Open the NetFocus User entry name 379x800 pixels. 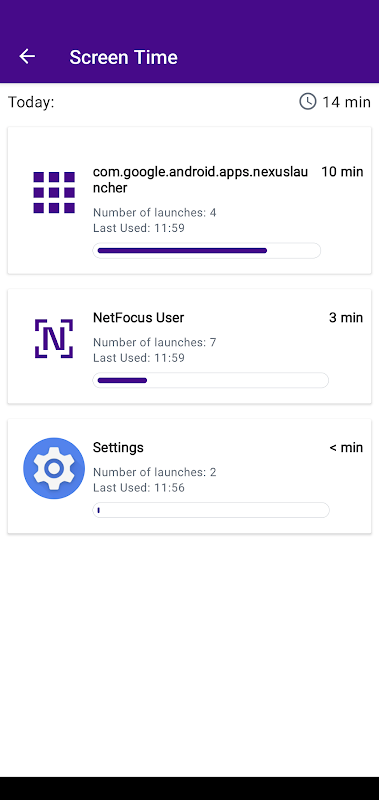tap(139, 318)
